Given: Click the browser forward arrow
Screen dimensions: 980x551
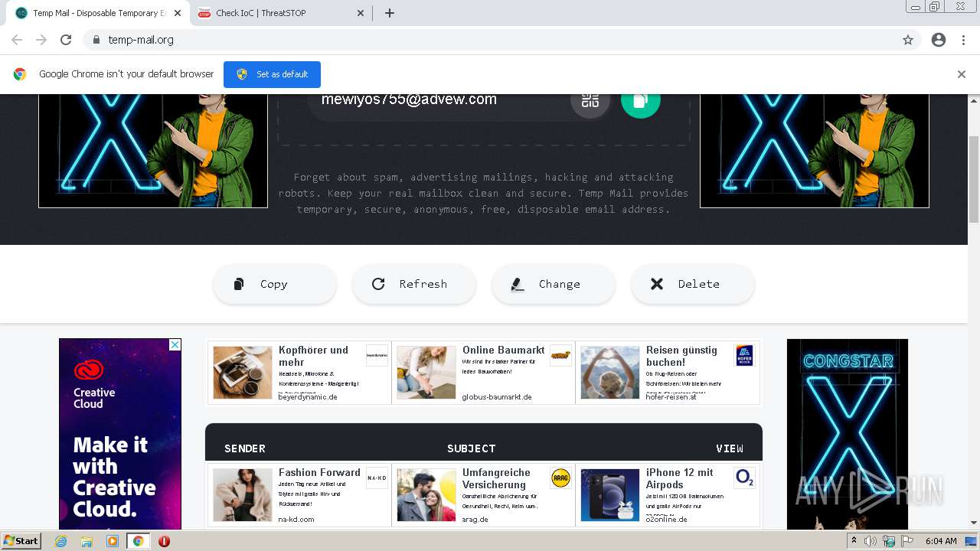Looking at the screenshot, I should click(41, 40).
